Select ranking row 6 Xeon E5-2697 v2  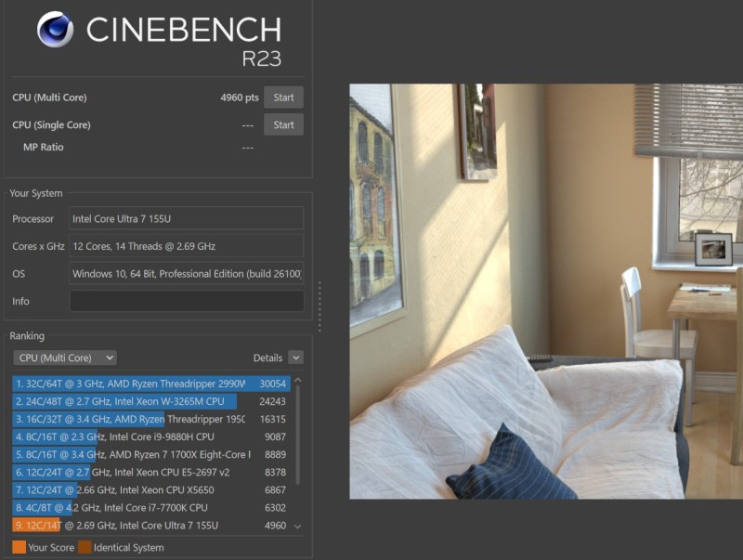[x=151, y=473]
